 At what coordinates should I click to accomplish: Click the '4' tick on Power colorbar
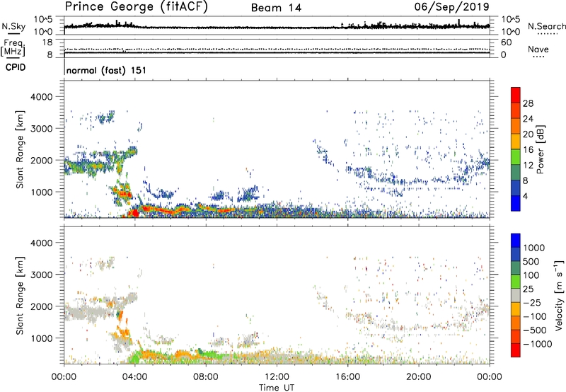pos(526,196)
